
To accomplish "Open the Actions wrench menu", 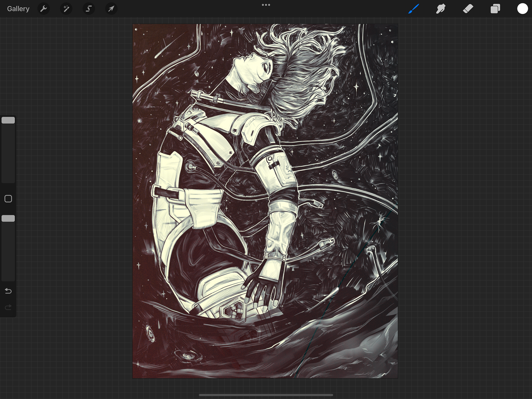I will tap(44, 9).
